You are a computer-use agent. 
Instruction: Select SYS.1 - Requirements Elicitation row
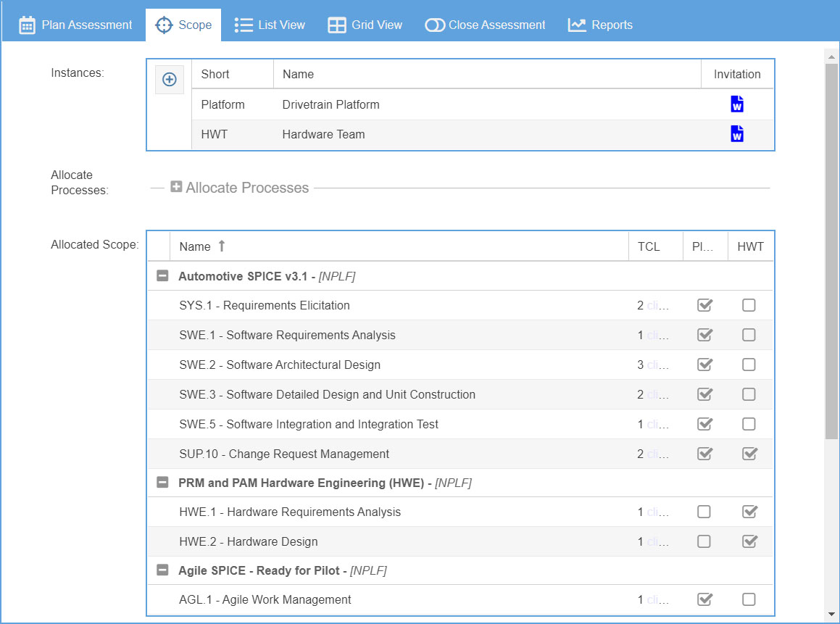pos(461,305)
